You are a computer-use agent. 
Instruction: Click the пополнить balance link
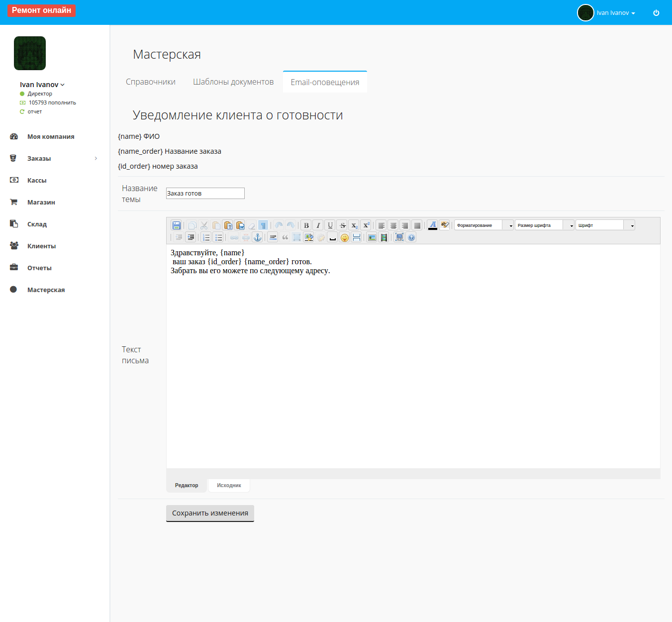click(62, 103)
